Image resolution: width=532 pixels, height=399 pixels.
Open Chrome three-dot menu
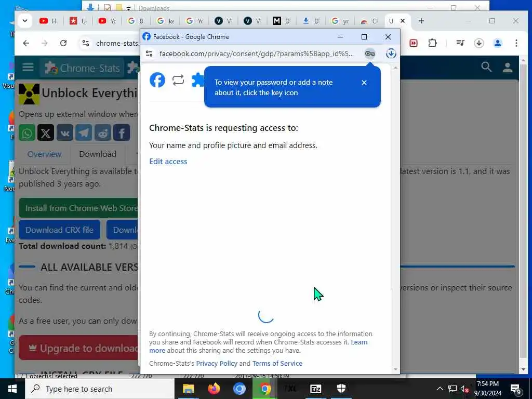(516, 43)
